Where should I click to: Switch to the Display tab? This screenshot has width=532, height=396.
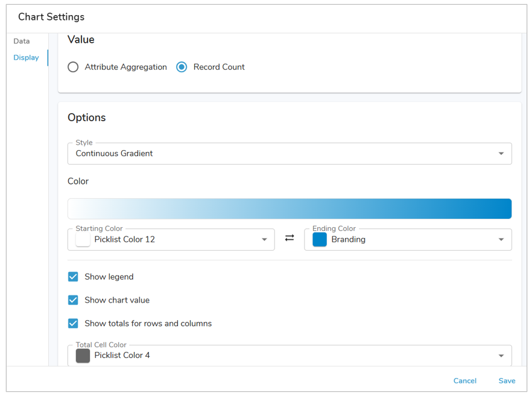[x=26, y=58]
